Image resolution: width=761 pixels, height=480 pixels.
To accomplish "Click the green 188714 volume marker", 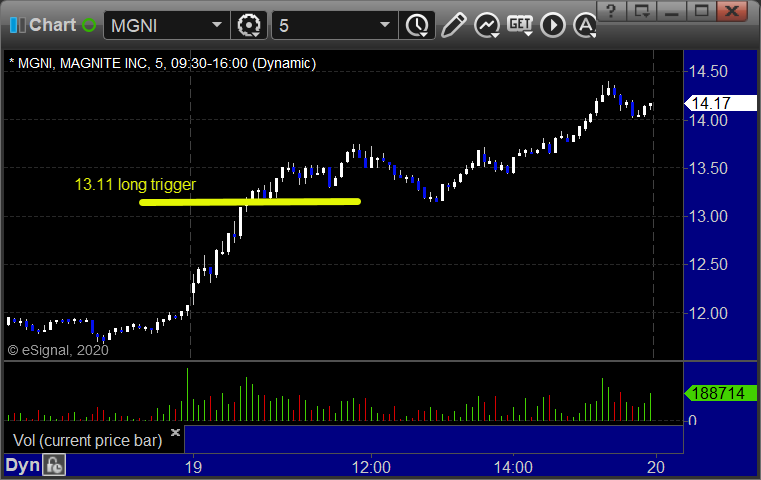I will [720, 393].
